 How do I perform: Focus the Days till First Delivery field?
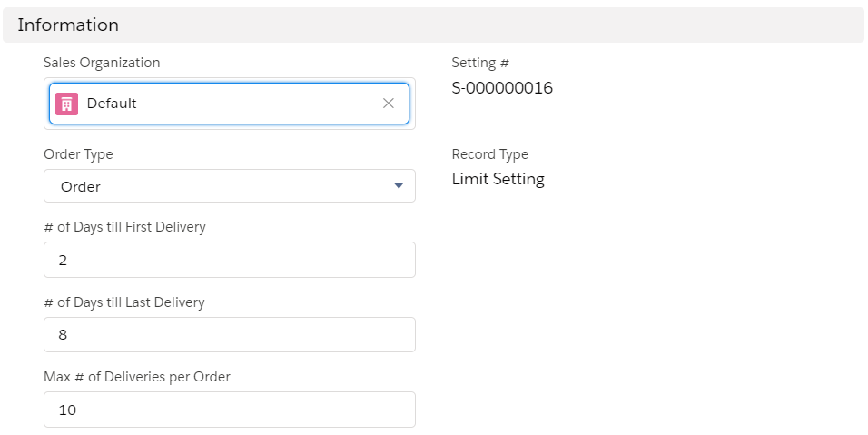(x=229, y=260)
